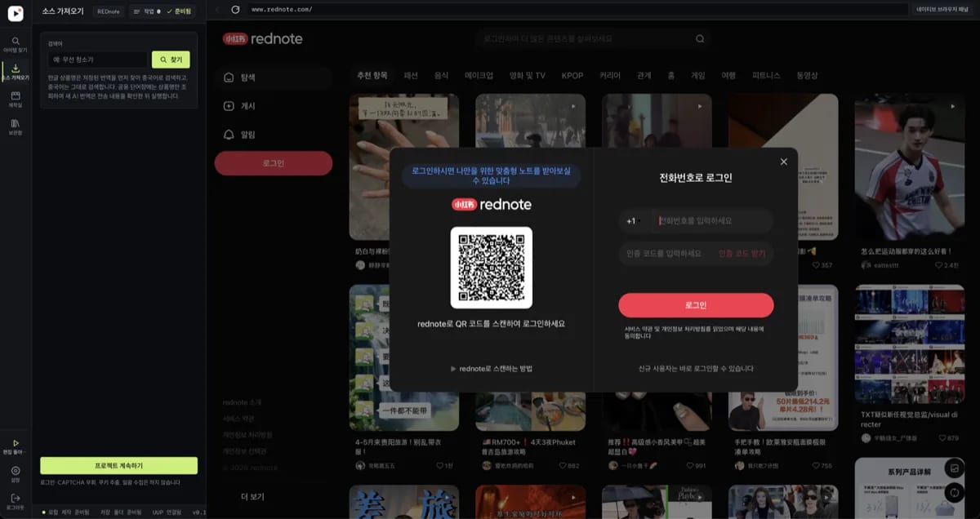Select the 동영상 category tab
The image size is (980, 519).
point(807,75)
